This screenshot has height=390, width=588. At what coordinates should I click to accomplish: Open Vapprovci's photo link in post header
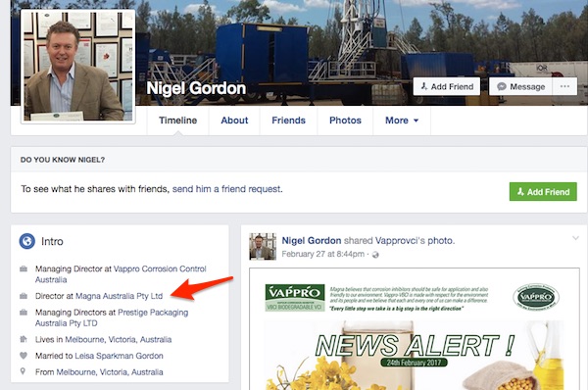(415, 240)
